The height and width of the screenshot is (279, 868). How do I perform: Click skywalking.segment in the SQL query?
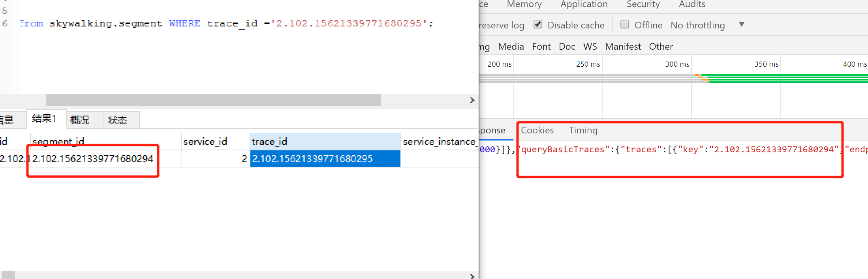click(x=105, y=24)
